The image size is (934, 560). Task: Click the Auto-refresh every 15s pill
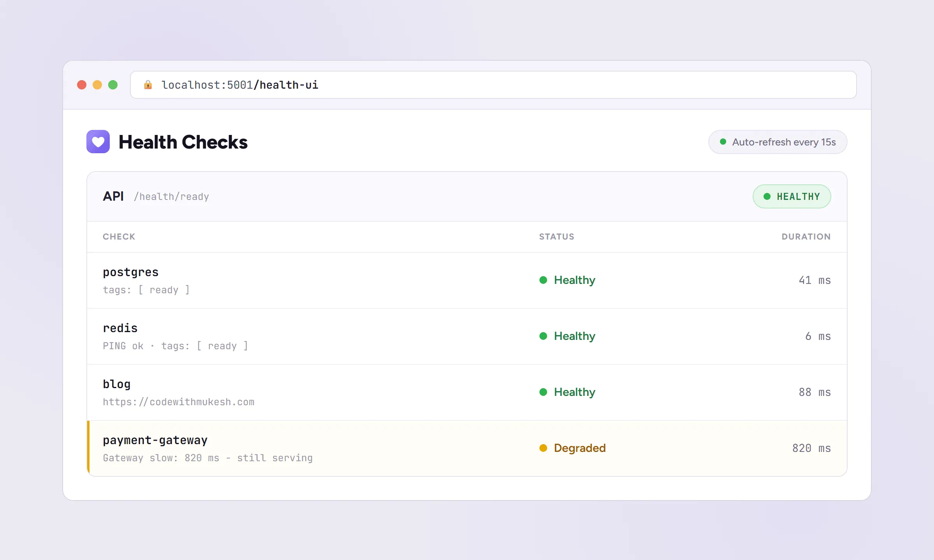coord(778,142)
